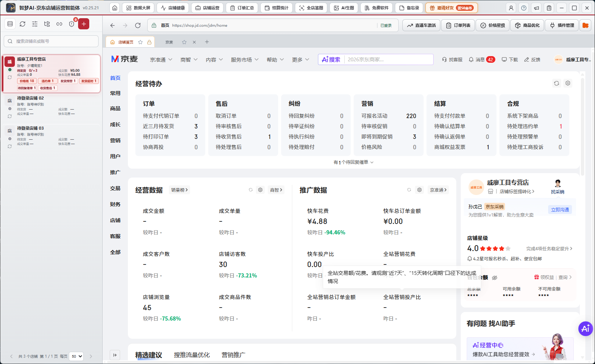Click browser back arrow
Image resolution: width=595 pixels, height=364 pixels.
[112, 25]
